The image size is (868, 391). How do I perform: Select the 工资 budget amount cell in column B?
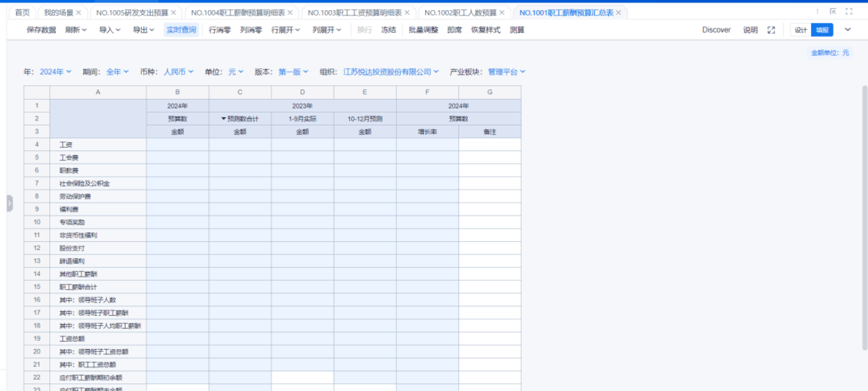point(177,145)
